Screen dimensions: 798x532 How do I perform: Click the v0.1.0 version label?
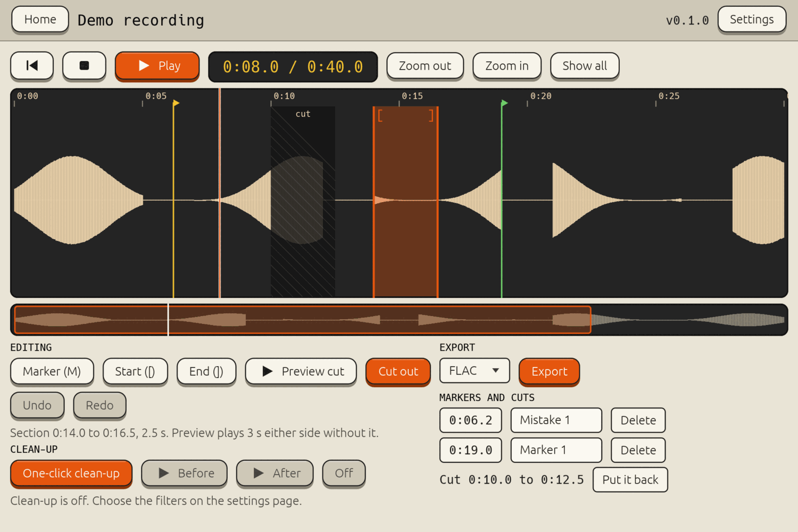click(x=687, y=20)
